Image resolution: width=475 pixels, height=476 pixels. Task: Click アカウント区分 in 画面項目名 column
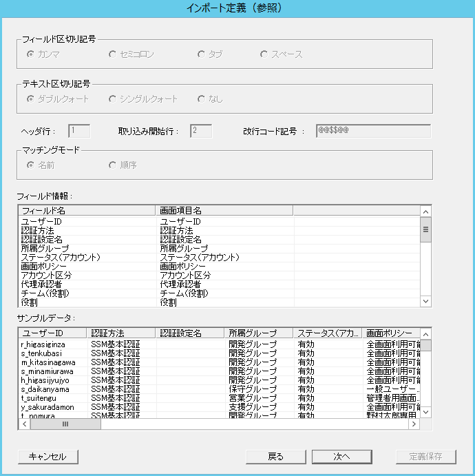pos(186,276)
